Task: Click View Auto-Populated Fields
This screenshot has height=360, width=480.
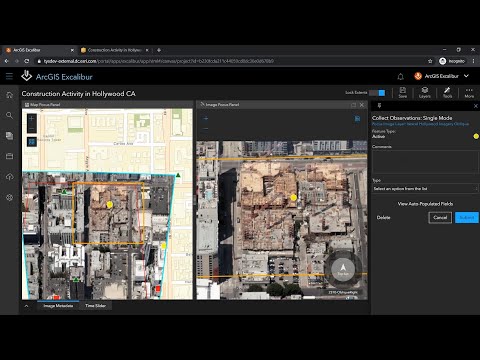Action: pyautogui.click(x=425, y=204)
